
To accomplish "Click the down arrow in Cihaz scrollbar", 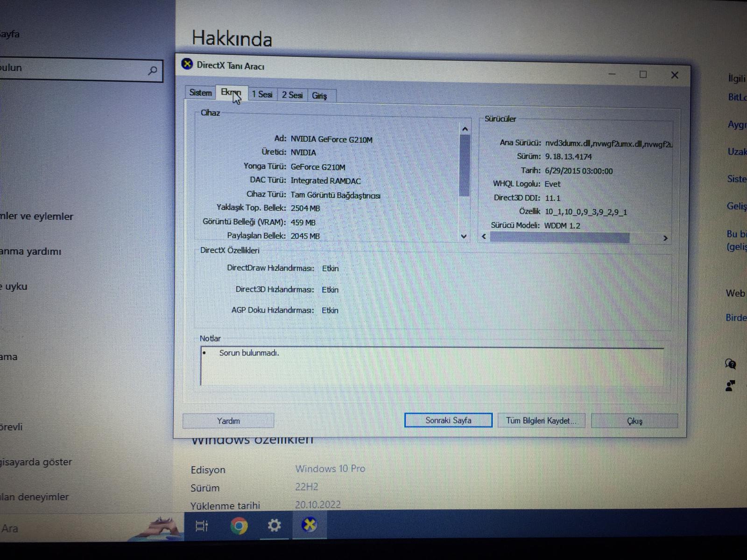I will point(464,236).
